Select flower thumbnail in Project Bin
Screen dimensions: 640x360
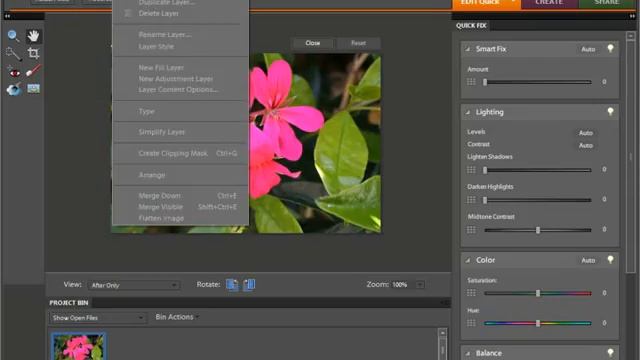point(78,347)
